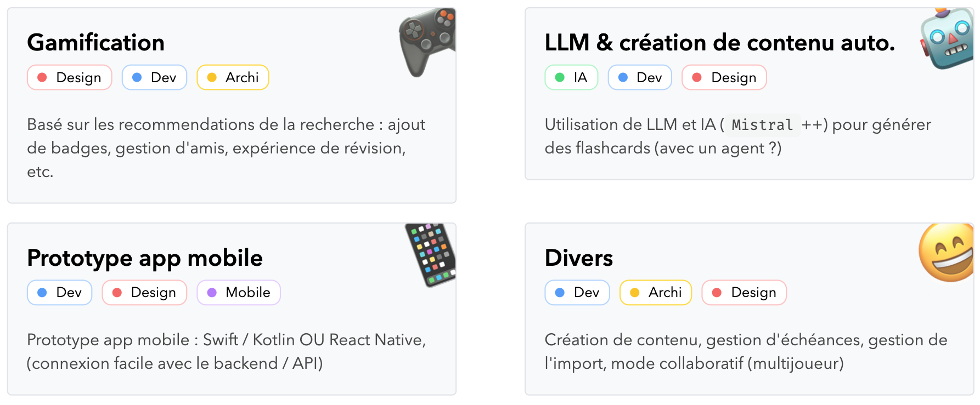Select the Archi tag under Divers
This screenshot has width=980, height=405.
656,293
